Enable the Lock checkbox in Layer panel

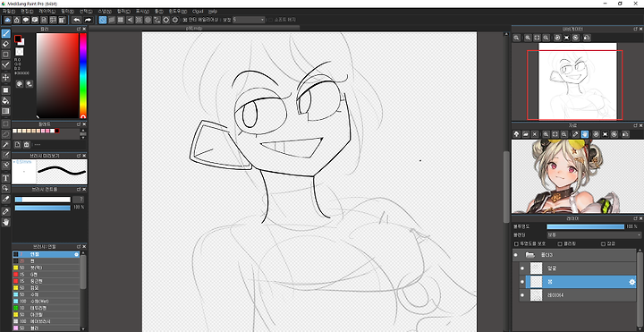coord(603,243)
